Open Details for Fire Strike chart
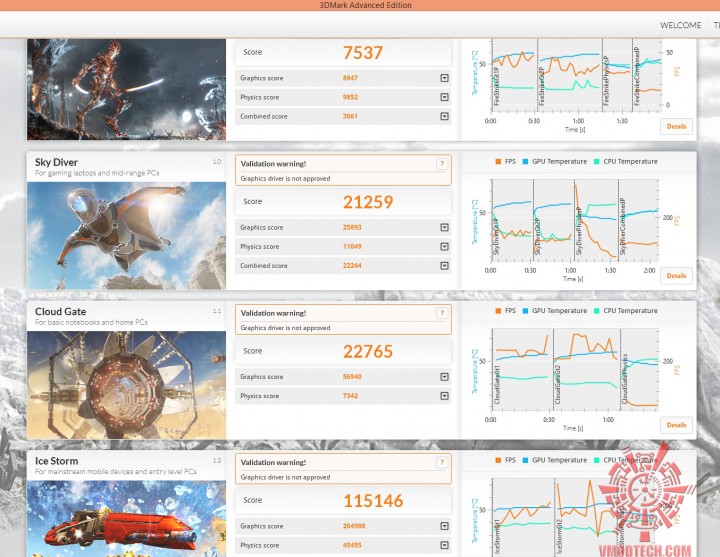720x557 pixels. pos(676,126)
